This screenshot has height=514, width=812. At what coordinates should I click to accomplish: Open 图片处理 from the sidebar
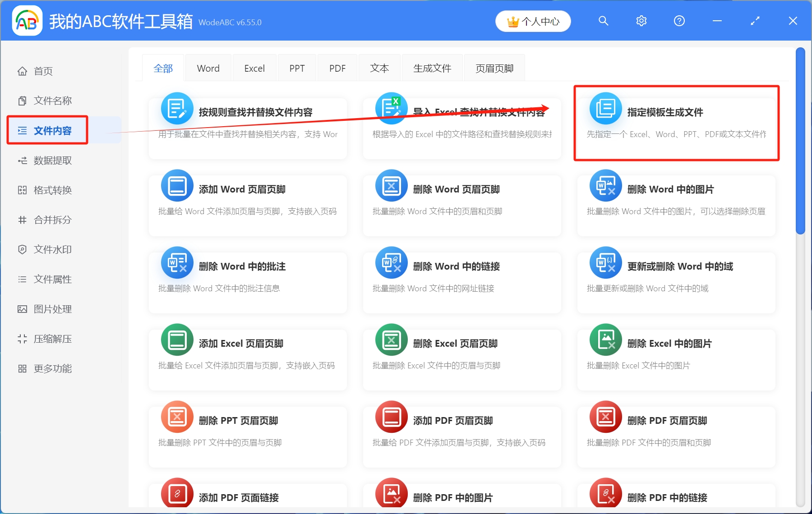tap(52, 309)
